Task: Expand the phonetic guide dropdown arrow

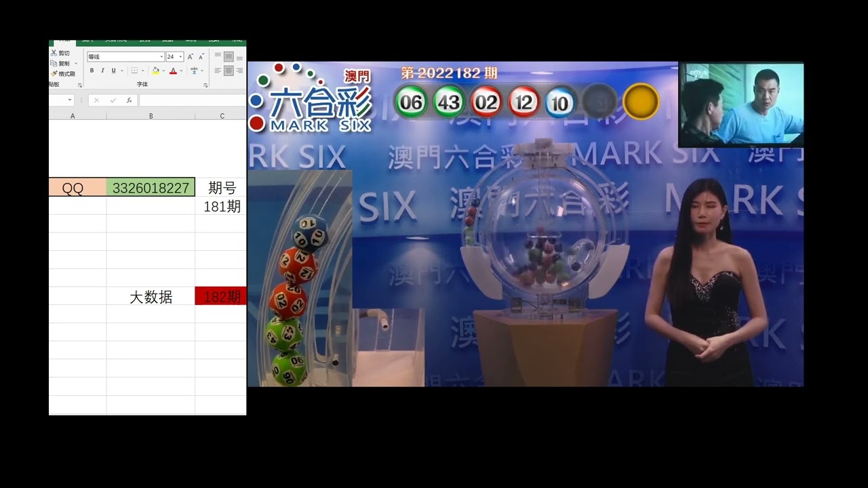Action: 202,70
